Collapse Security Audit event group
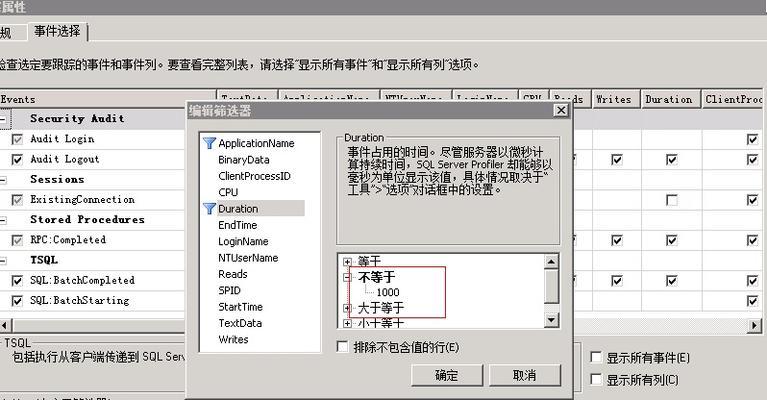767x400 pixels. tap(3, 119)
